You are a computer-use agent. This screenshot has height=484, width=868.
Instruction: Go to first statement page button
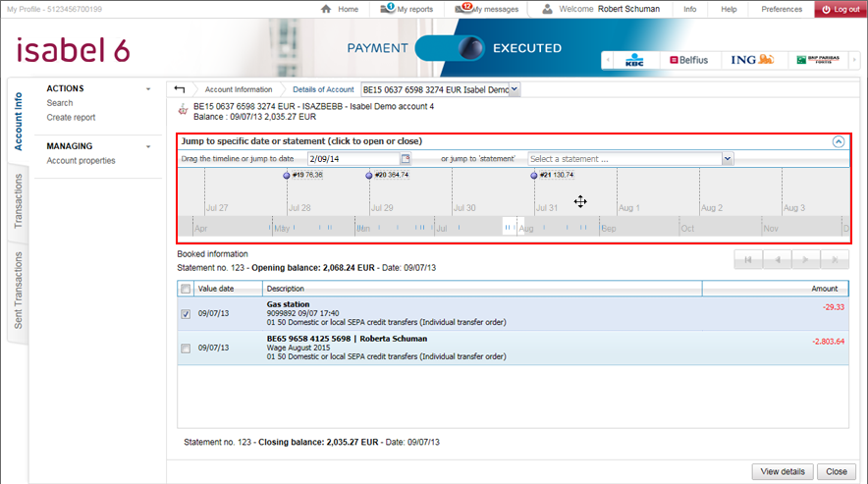[748, 259]
